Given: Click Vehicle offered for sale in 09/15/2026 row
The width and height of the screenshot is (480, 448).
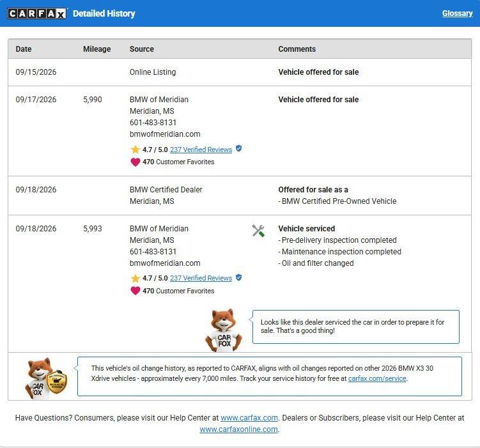Looking at the screenshot, I should pos(318,72).
